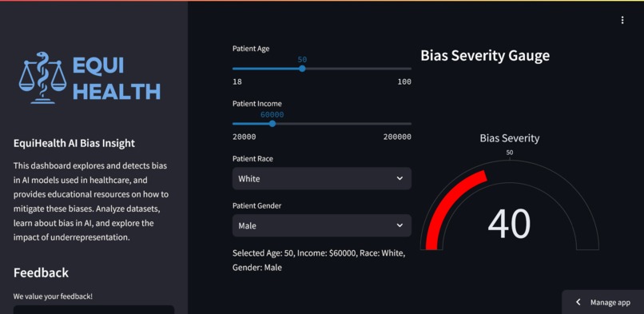
Task: Click the Bias Severity gauge title
Action: (510, 138)
